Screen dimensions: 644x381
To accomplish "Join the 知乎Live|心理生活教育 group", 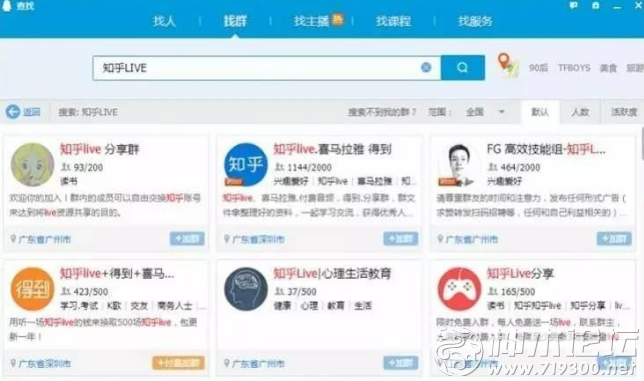I will click(400, 363).
